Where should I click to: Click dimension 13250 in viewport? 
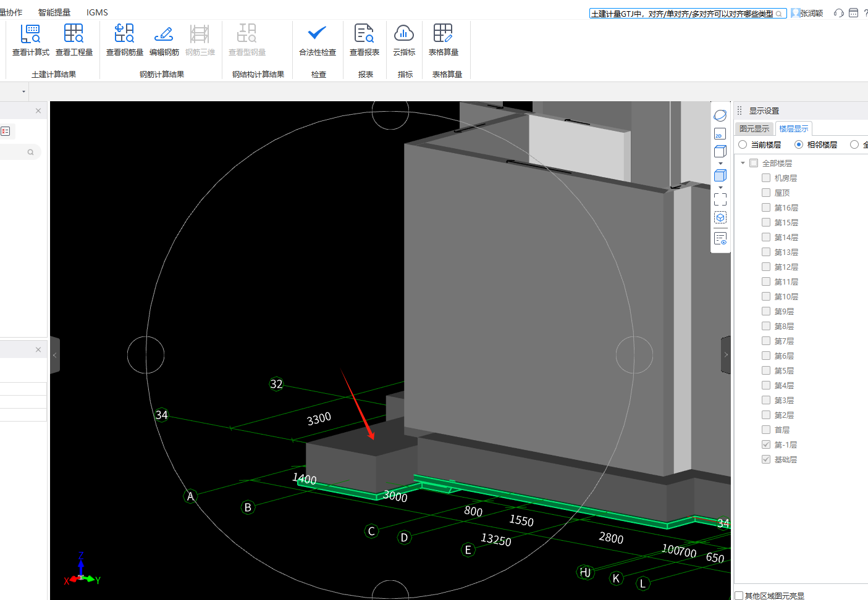coord(496,540)
